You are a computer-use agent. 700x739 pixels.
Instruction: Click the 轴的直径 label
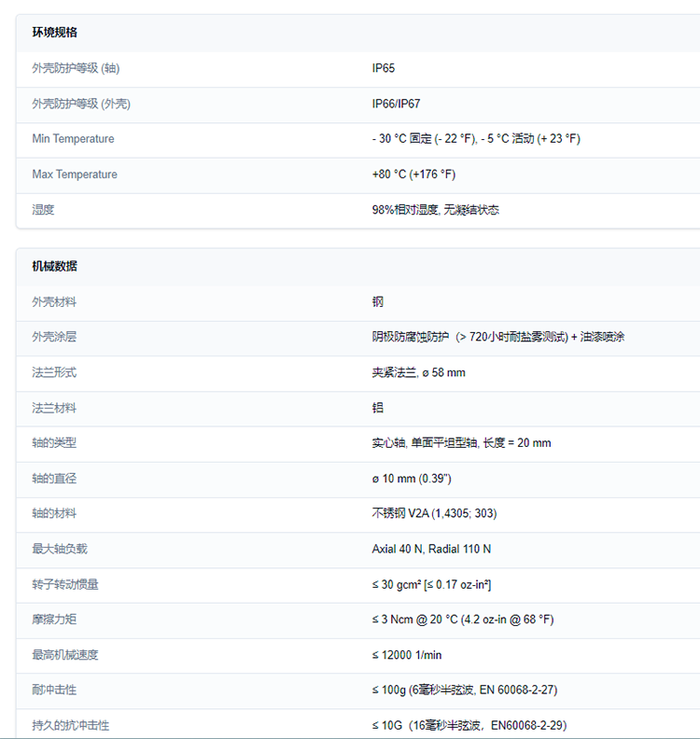54,479
